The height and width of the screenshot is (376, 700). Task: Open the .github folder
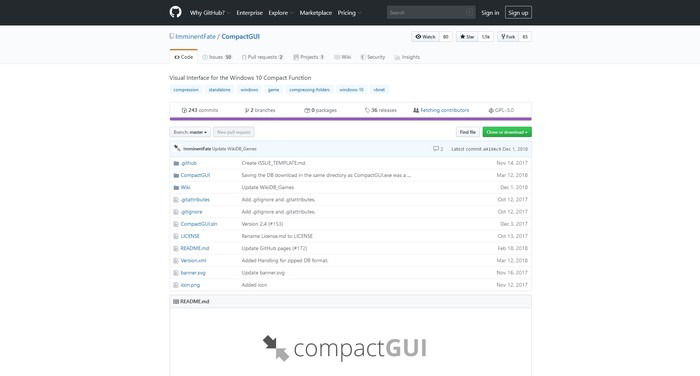tap(188, 163)
